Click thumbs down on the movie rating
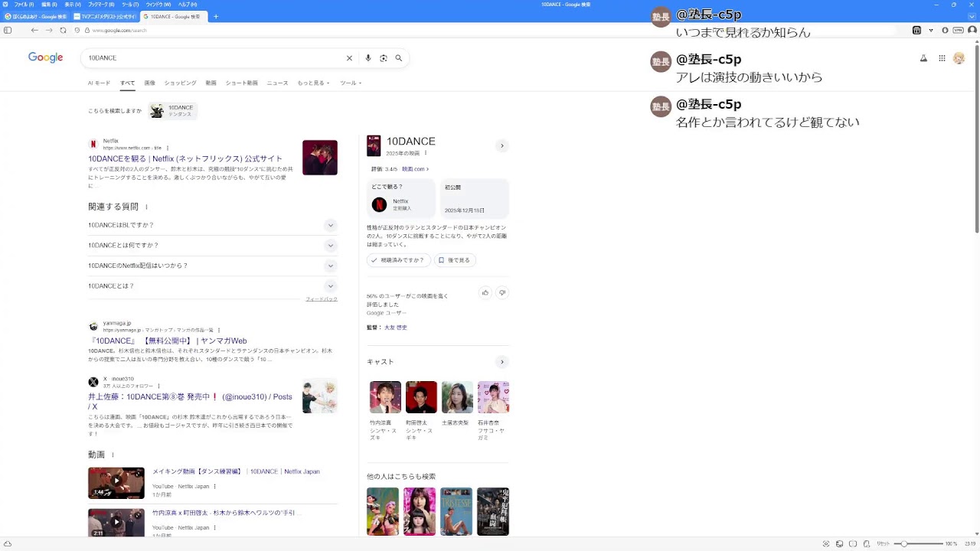The height and width of the screenshot is (551, 980). [x=502, y=292]
